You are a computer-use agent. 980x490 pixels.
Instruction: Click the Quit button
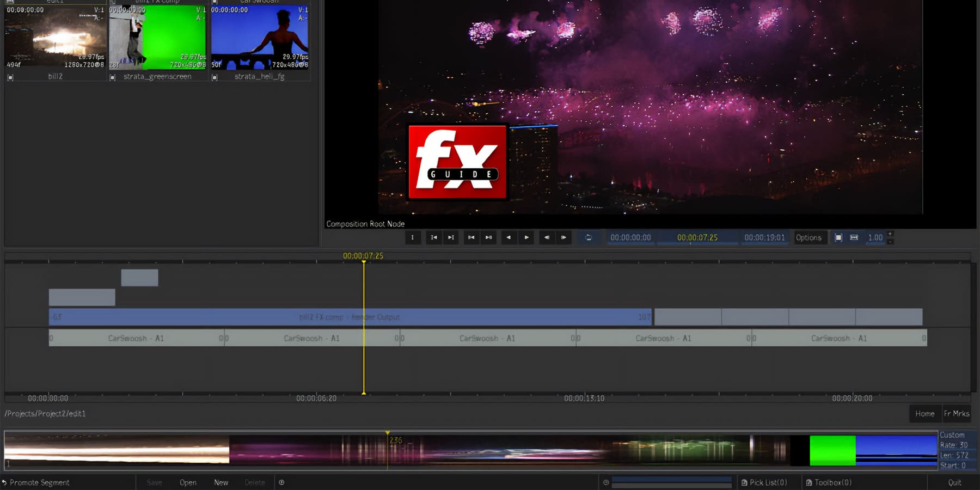[954, 482]
